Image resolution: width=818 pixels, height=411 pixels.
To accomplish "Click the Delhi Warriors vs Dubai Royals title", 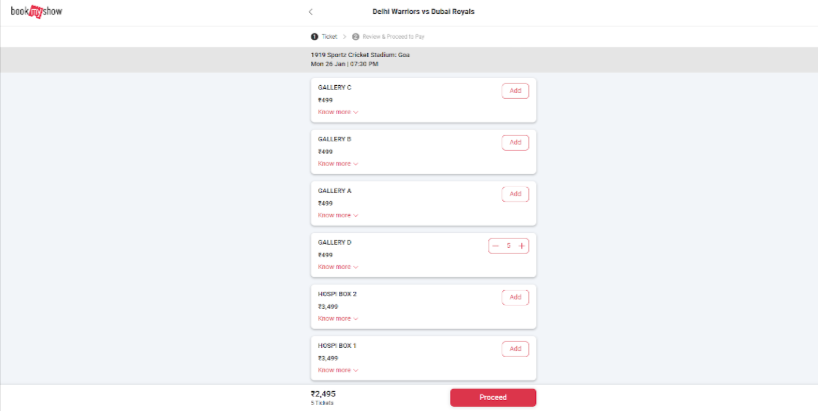I will click(x=423, y=12).
